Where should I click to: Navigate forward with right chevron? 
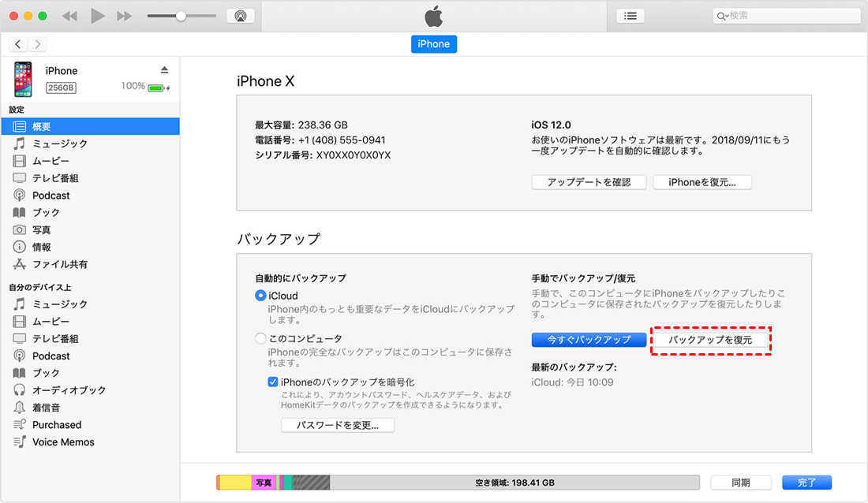38,44
